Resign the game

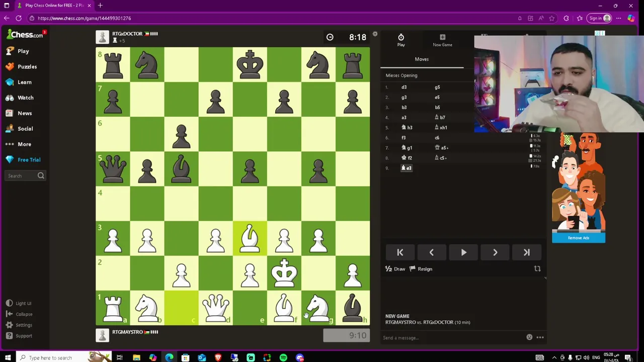pos(421,269)
